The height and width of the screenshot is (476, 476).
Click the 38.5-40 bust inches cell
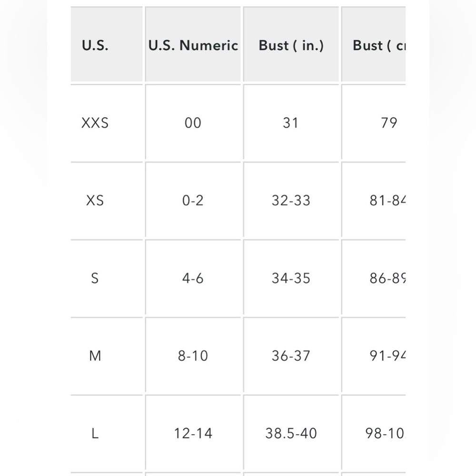click(x=291, y=433)
